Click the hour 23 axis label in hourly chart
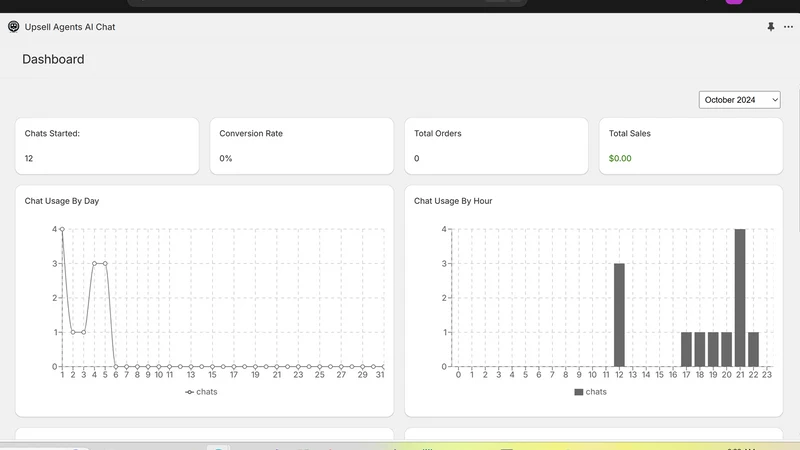The height and width of the screenshot is (450, 800). (767, 374)
